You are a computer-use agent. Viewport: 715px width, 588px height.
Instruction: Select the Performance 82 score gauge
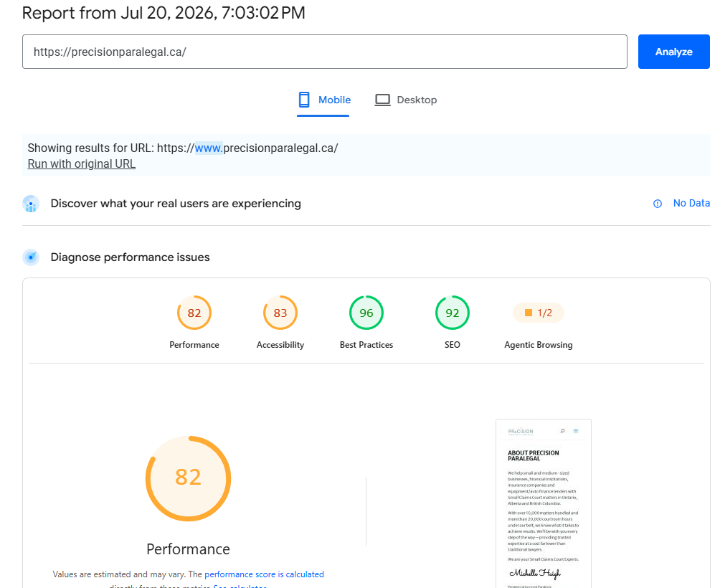(x=194, y=313)
